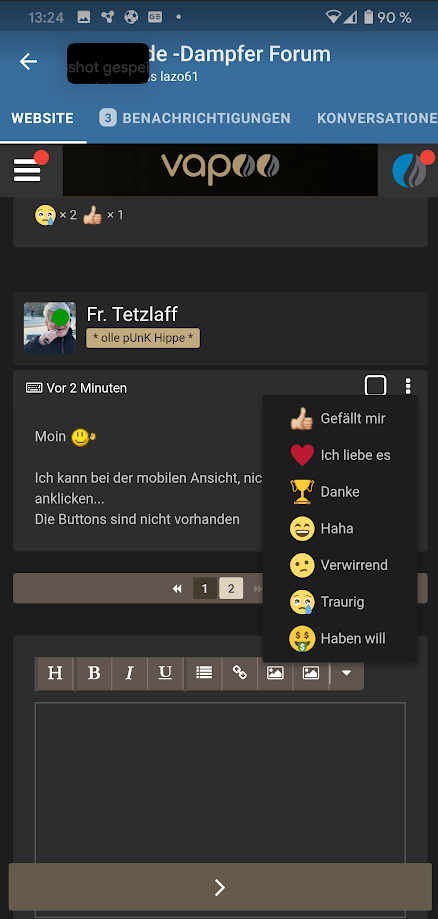Tap the back arrow in the header
The image size is (438, 919).
(28, 62)
